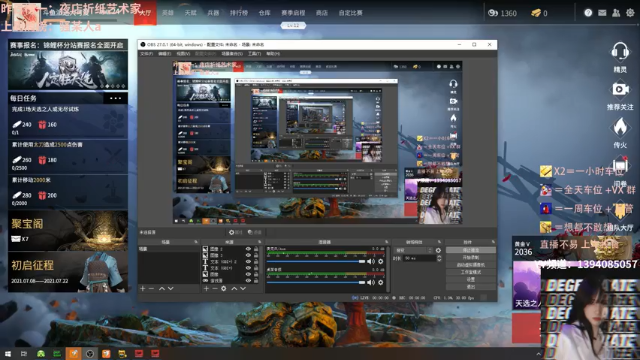Open source properties gear in sources panel

224,289
